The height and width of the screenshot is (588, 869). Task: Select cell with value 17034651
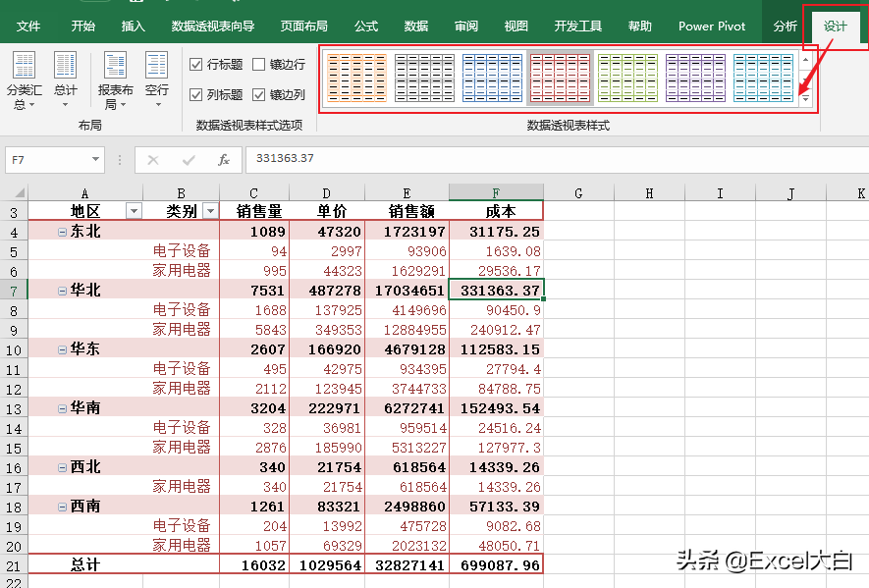[x=407, y=291]
